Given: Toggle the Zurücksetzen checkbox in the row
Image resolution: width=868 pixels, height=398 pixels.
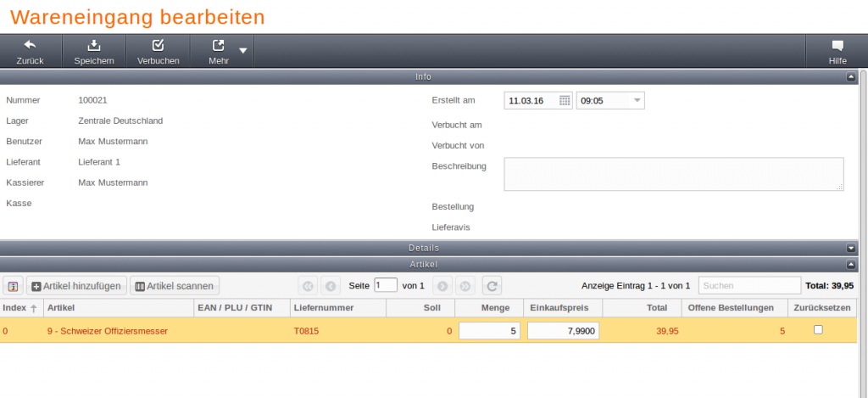Looking at the screenshot, I should pos(818,330).
